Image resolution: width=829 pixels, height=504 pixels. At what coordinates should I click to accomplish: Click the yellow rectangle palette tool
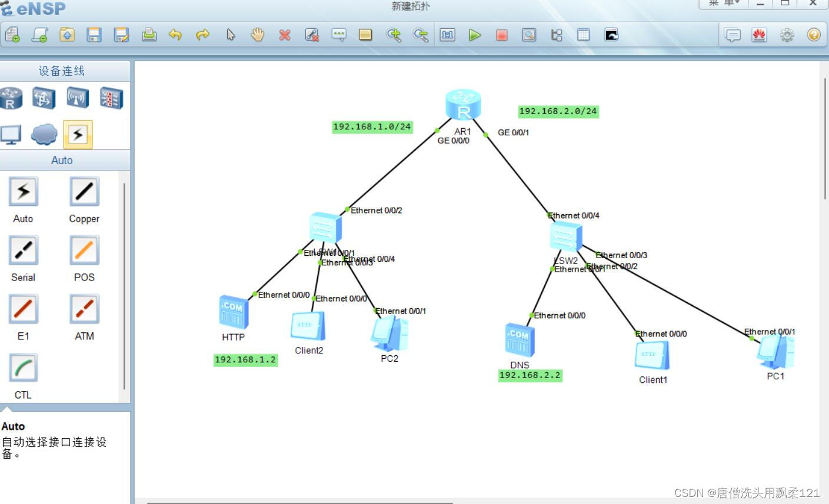click(365, 35)
